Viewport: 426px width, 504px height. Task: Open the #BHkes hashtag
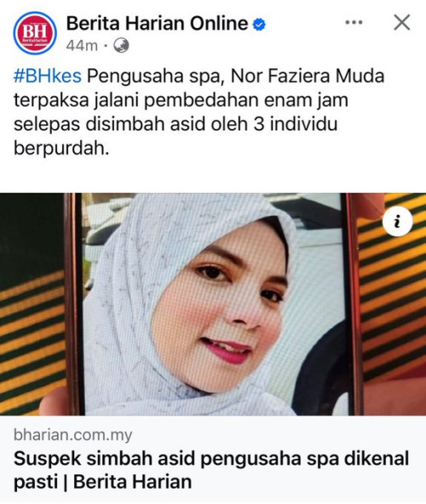click(x=48, y=76)
